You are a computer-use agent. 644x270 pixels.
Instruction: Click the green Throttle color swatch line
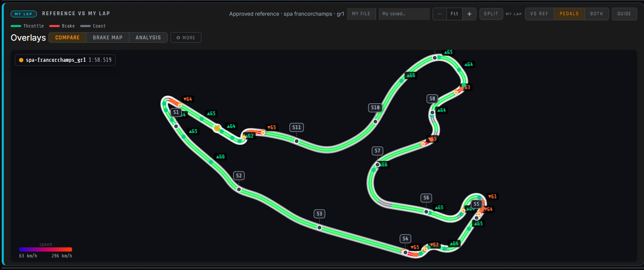pos(16,26)
